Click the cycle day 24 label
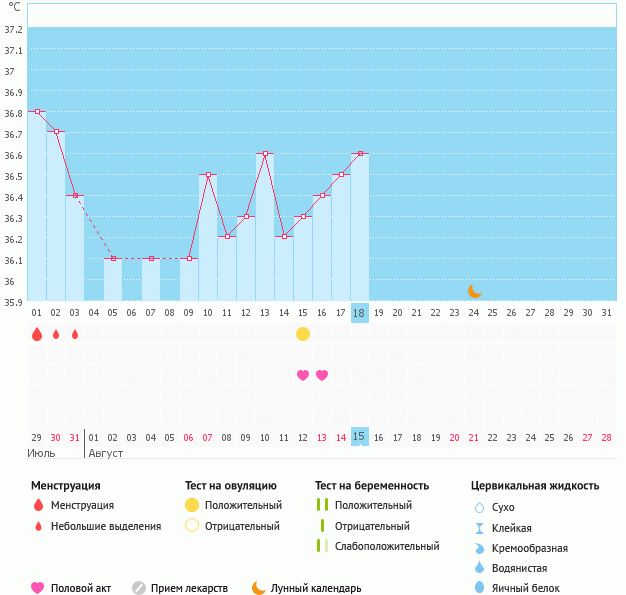Screen dimensions: 626x595 pyautogui.click(x=473, y=313)
